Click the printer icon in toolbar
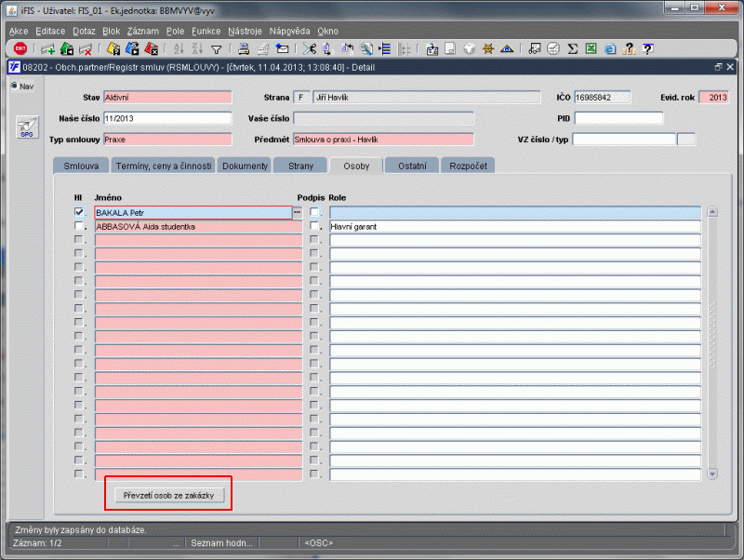 (244, 48)
